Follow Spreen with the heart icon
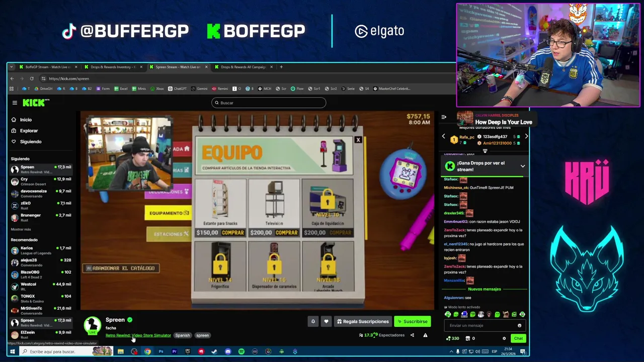 (326, 321)
